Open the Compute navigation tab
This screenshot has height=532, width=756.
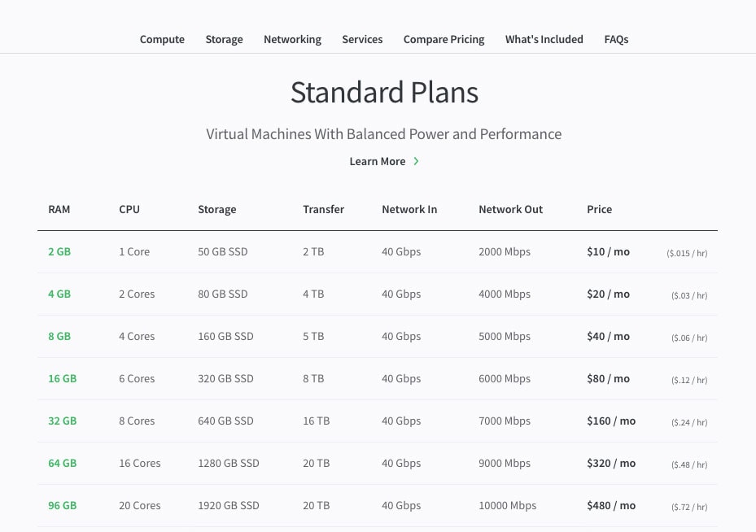[162, 40]
